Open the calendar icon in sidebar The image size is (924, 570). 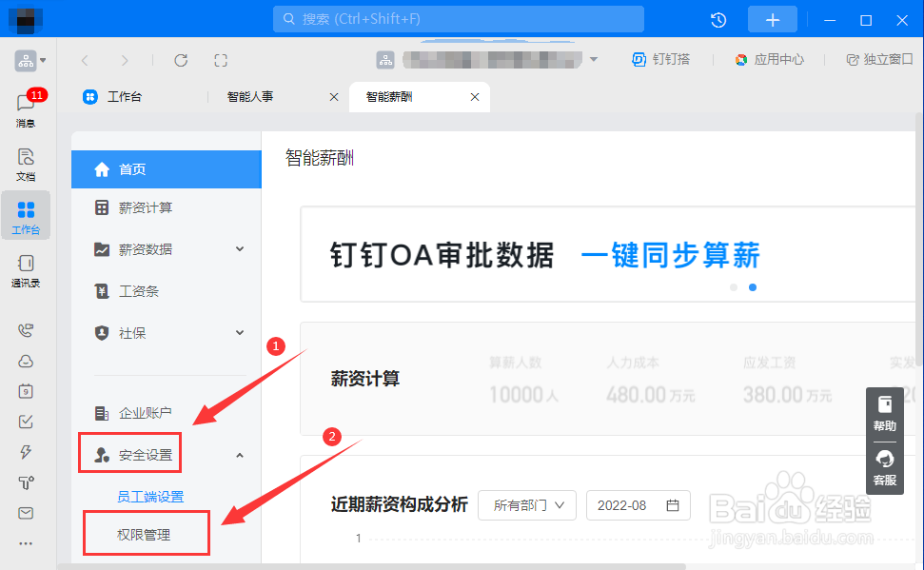pos(26,391)
